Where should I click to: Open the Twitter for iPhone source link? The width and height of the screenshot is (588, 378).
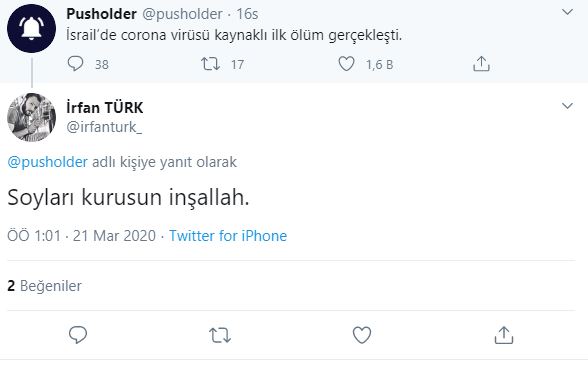point(228,236)
